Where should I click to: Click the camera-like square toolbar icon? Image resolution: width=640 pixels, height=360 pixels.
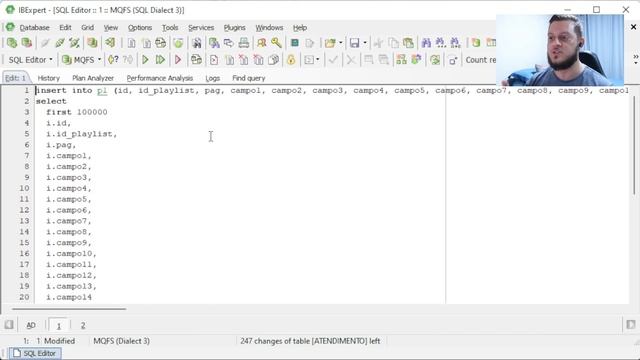coord(453,60)
